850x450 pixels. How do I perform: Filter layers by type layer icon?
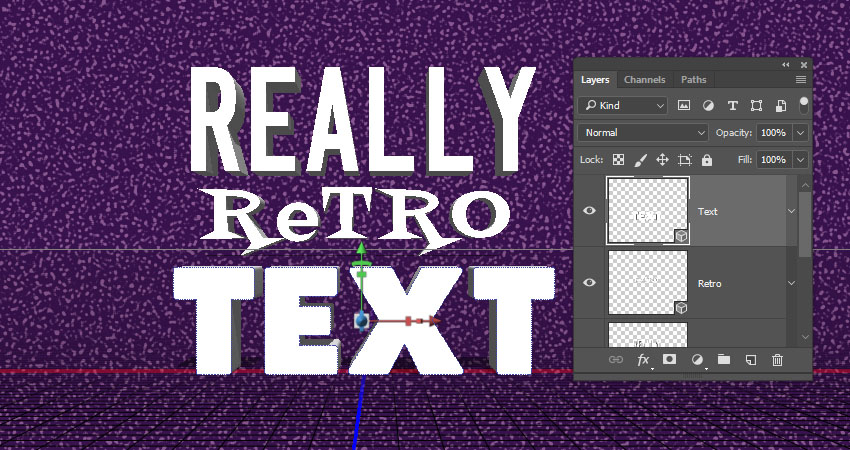pos(733,105)
